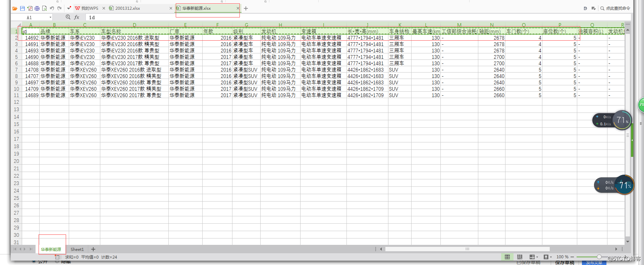The width and height of the screenshot is (644, 265).
Task: Click cell 华泰iEV230 2017款 精英型
Action: [134, 57]
